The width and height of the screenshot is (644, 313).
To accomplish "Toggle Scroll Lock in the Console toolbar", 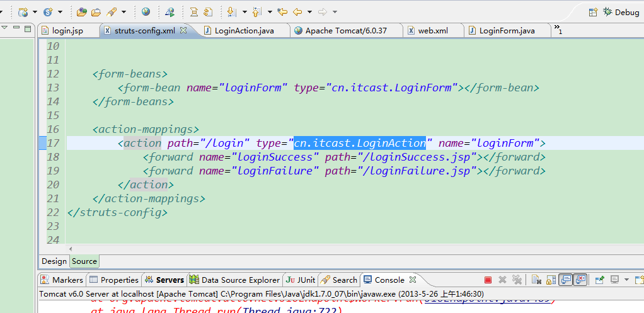I will [x=551, y=280].
